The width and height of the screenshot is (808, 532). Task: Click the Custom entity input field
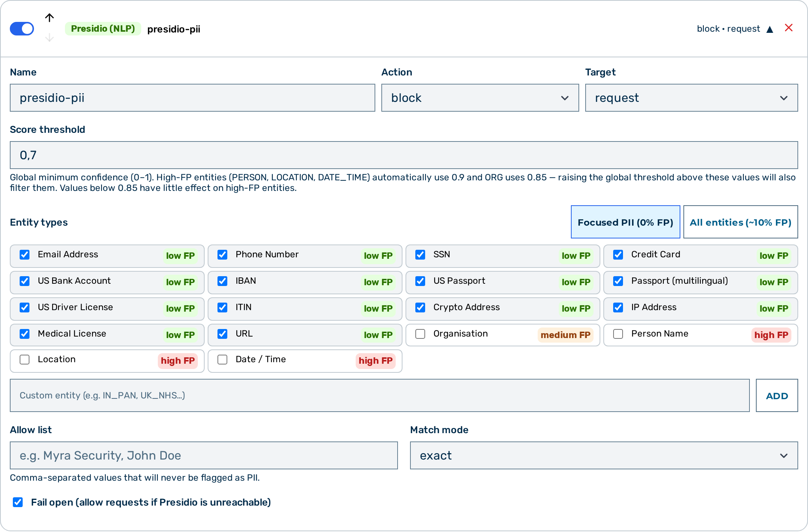click(380, 395)
